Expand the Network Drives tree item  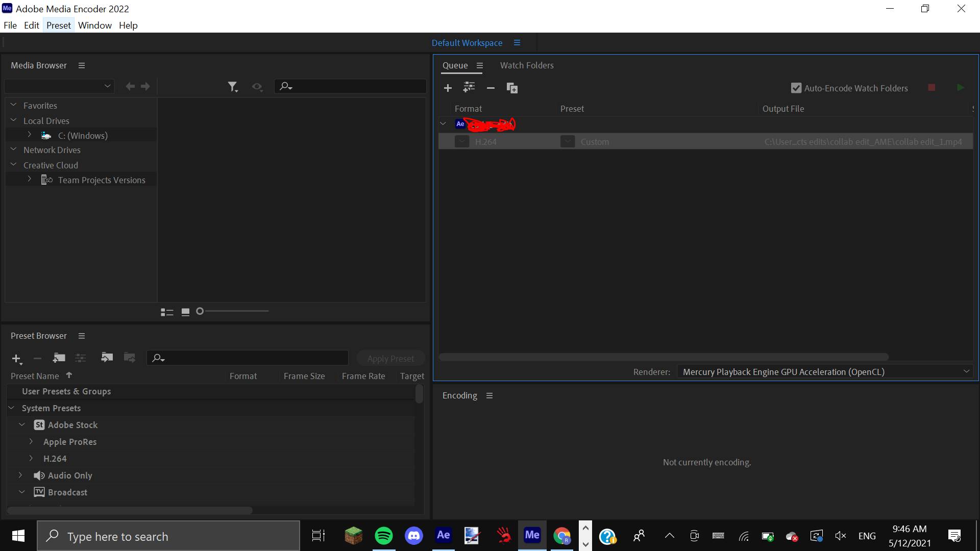tap(13, 149)
